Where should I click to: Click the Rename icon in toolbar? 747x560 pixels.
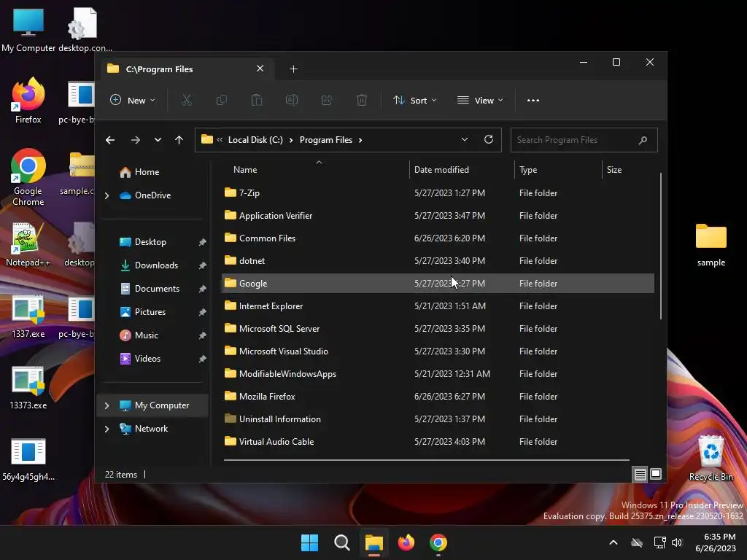click(x=292, y=101)
